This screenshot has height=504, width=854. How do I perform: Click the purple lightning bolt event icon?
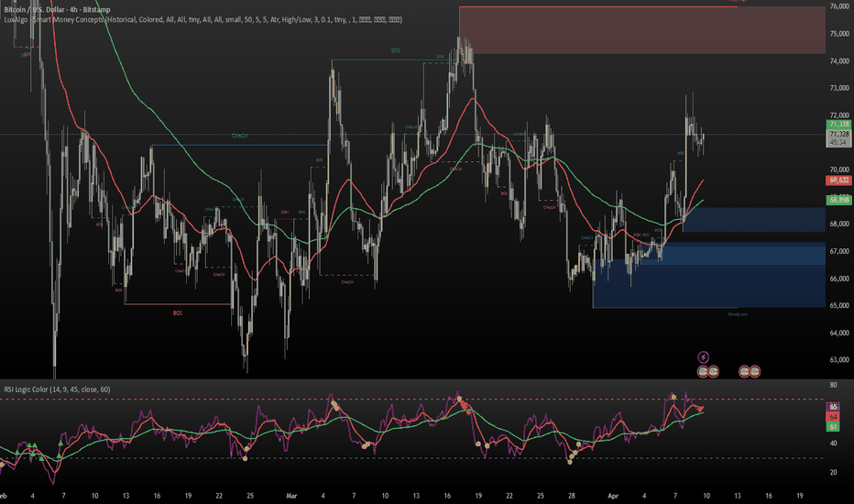703,357
